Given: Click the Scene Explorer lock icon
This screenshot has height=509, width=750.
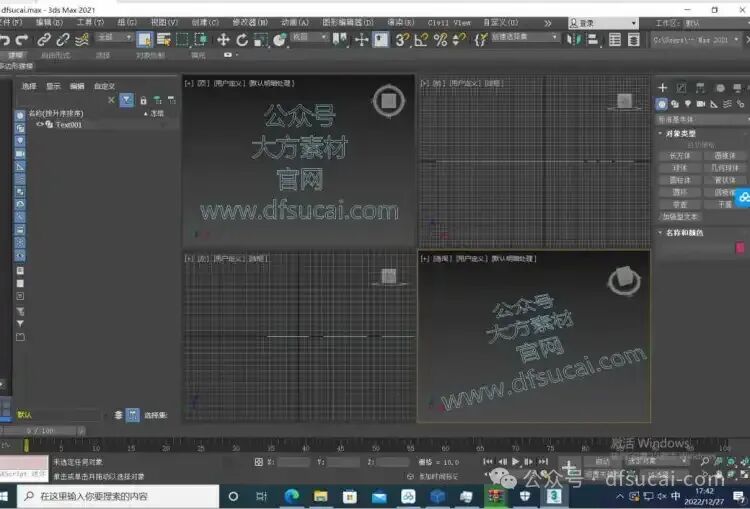Looking at the screenshot, I should point(143,100).
